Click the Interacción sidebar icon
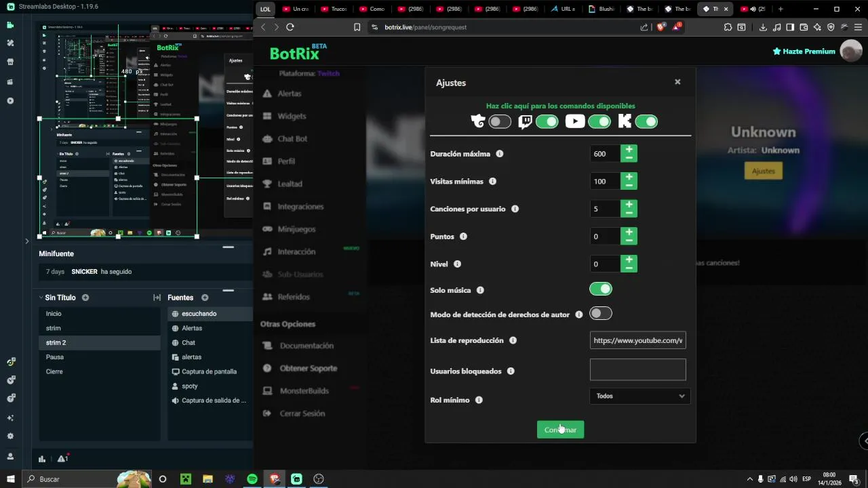This screenshot has width=868, height=488. click(267, 251)
